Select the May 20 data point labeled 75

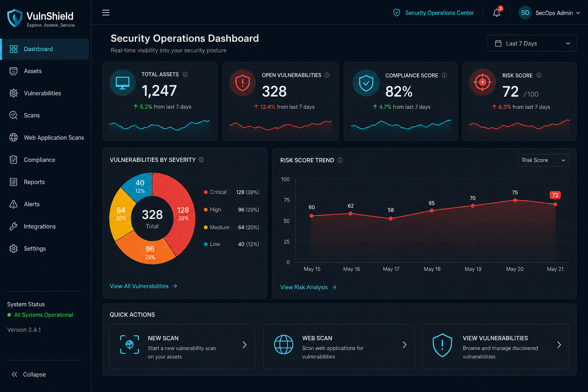point(515,200)
